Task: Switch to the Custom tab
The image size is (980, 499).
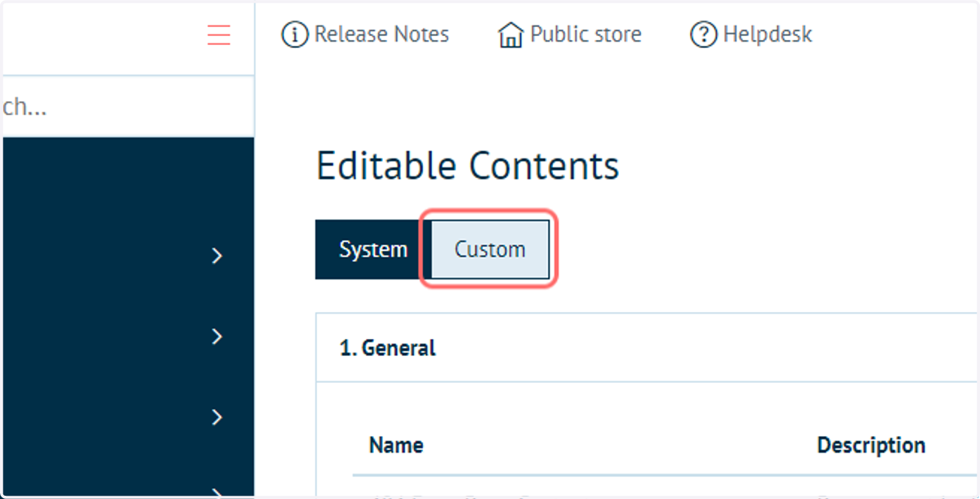Action: [490, 249]
